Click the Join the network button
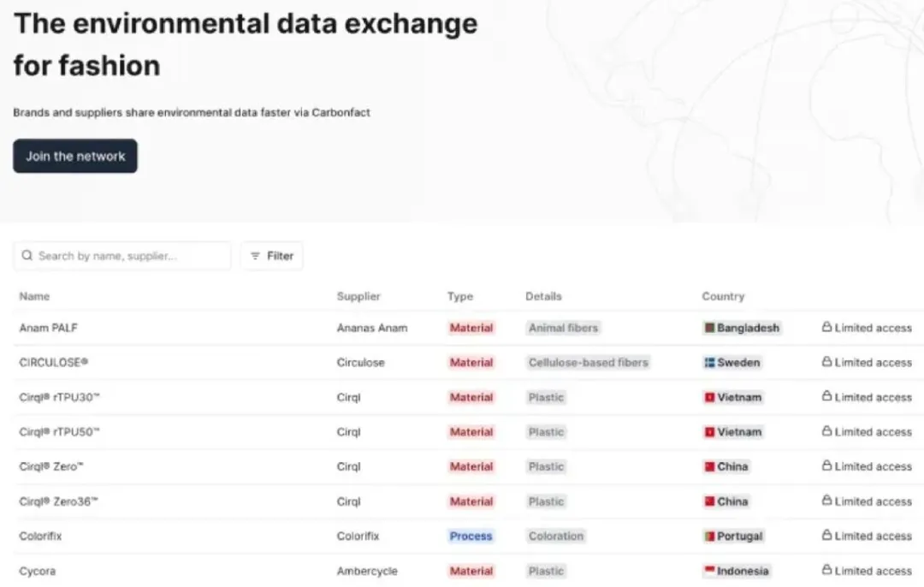Screen dimensions: 924x587 [x=74, y=156]
